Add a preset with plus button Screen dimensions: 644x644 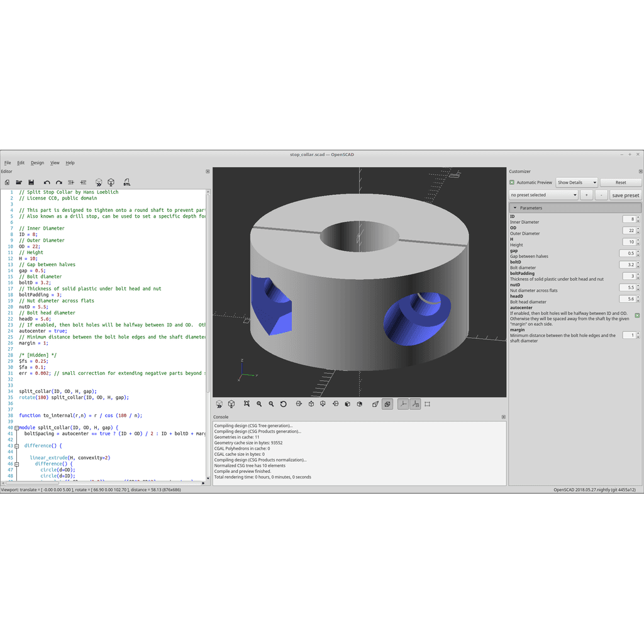click(x=587, y=195)
